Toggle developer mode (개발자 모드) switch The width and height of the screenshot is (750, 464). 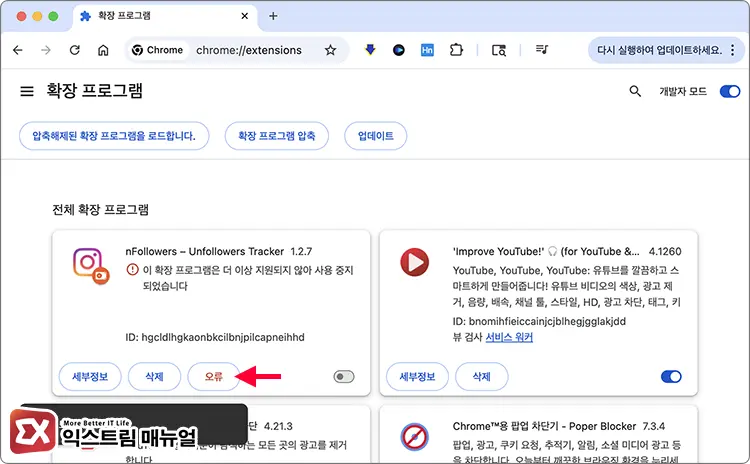click(x=730, y=91)
